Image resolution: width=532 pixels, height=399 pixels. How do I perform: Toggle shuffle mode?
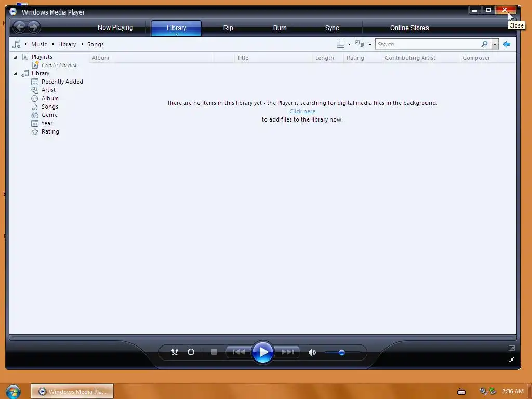[x=175, y=352]
